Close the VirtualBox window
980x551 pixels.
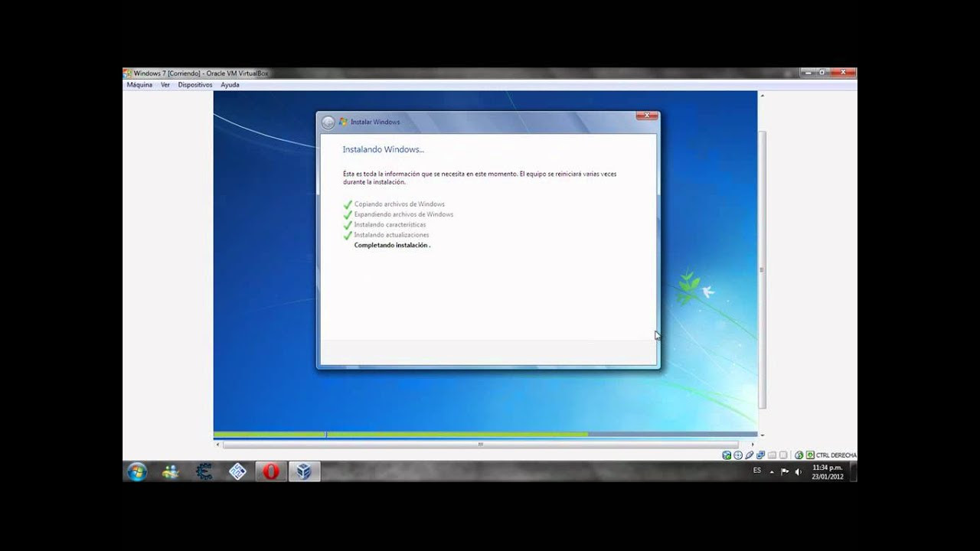(x=843, y=72)
